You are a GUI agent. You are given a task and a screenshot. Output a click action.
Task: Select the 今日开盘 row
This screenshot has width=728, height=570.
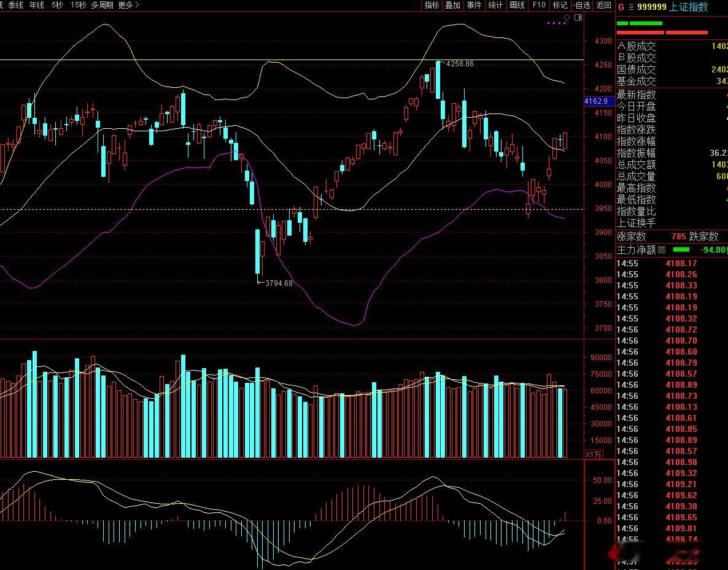pyautogui.click(x=672, y=106)
